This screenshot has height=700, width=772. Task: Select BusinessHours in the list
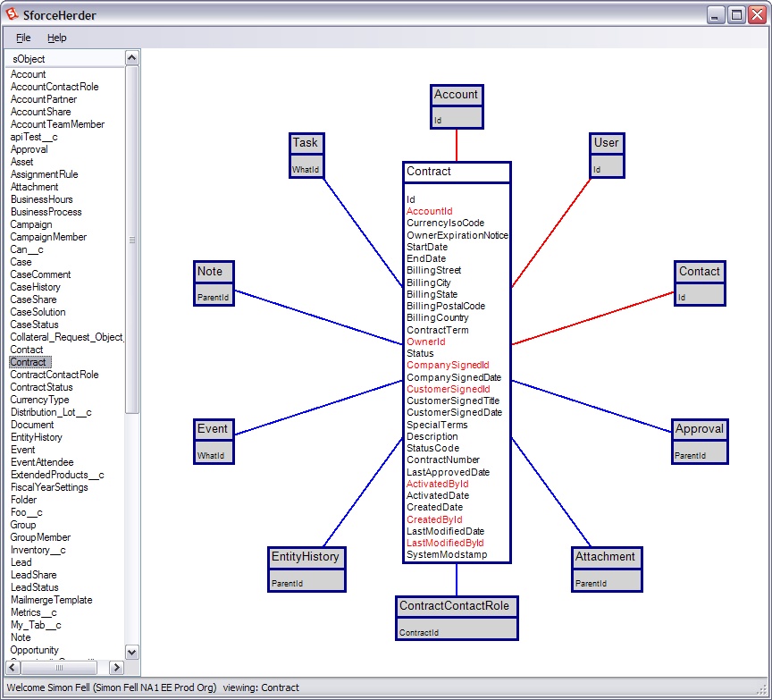pyautogui.click(x=42, y=199)
